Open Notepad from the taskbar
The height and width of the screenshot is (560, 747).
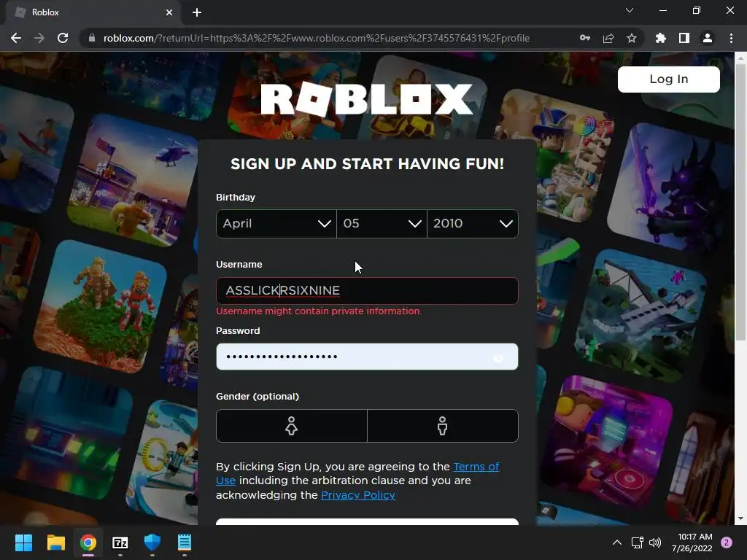pos(185,542)
